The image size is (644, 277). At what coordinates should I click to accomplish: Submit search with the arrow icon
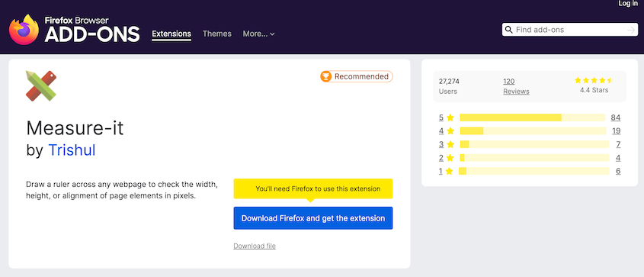click(x=631, y=30)
